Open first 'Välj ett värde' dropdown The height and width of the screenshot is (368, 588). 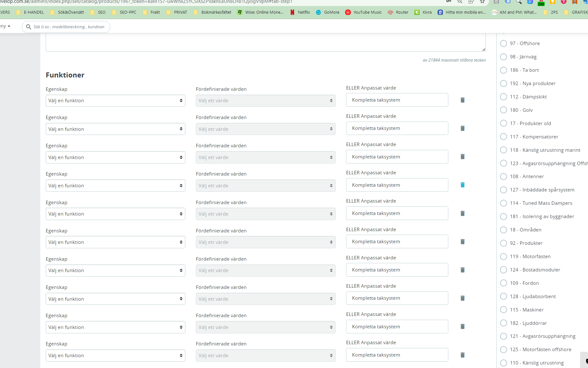[266, 101]
